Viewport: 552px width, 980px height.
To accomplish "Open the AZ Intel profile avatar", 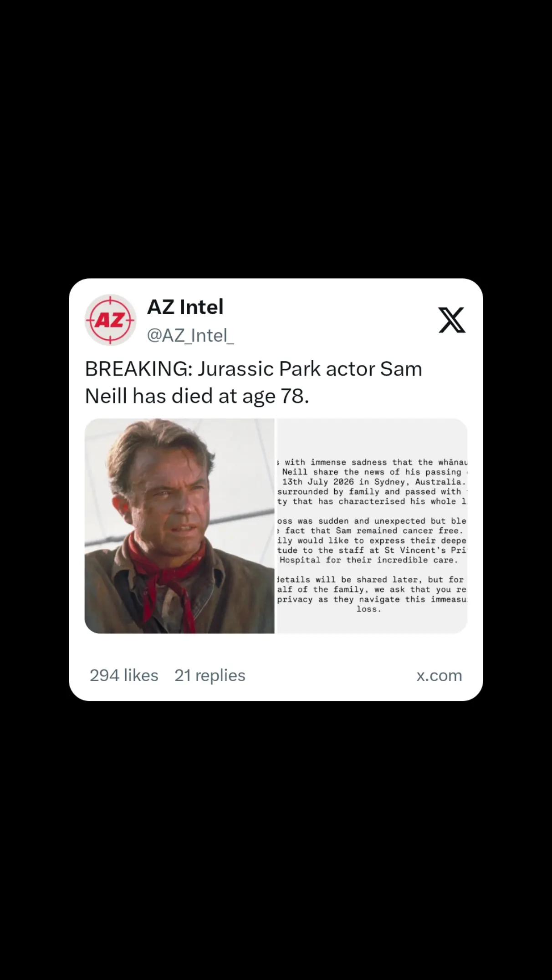I will [x=110, y=320].
